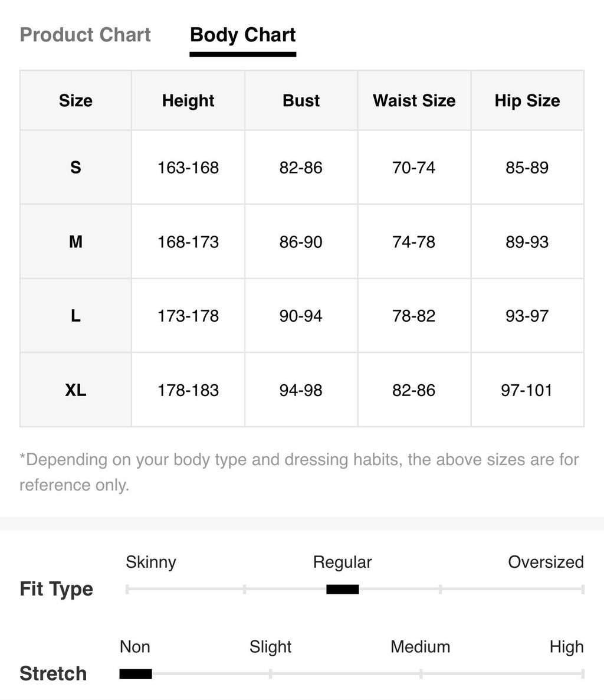Select the S size row label
The height and width of the screenshot is (700, 604).
(x=76, y=168)
